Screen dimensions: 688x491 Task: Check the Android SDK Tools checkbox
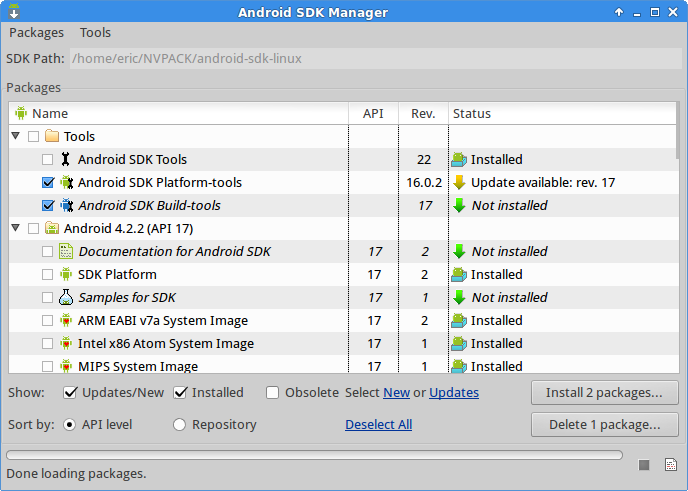click(x=47, y=159)
